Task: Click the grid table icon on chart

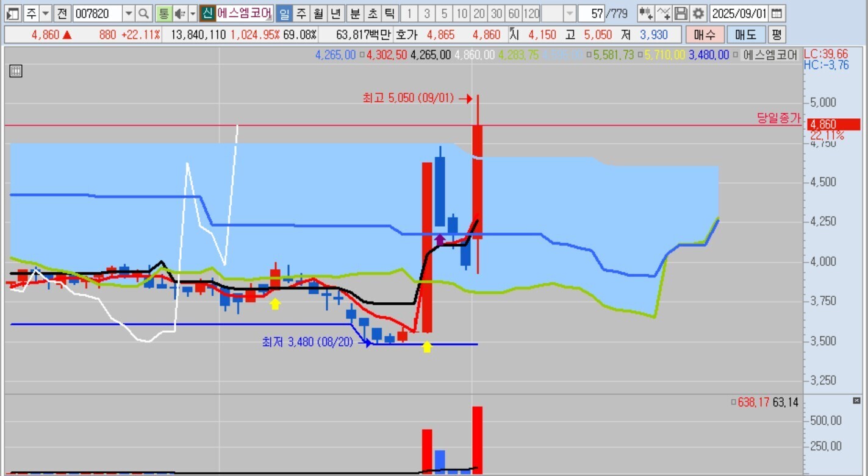Action: tap(16, 71)
